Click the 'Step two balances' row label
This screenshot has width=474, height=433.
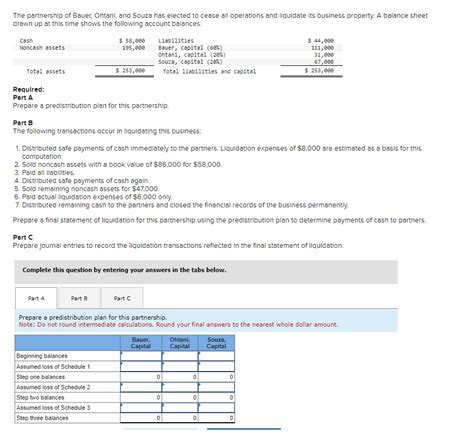point(40,398)
